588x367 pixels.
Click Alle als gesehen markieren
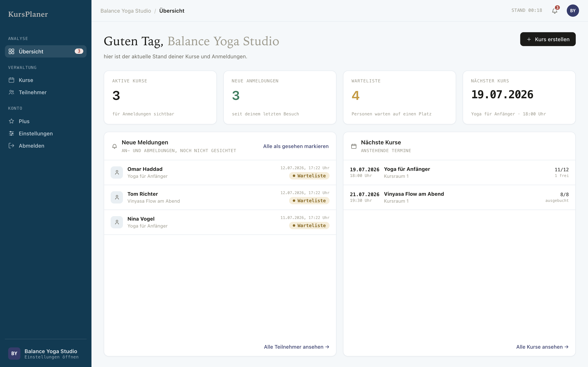296,146
